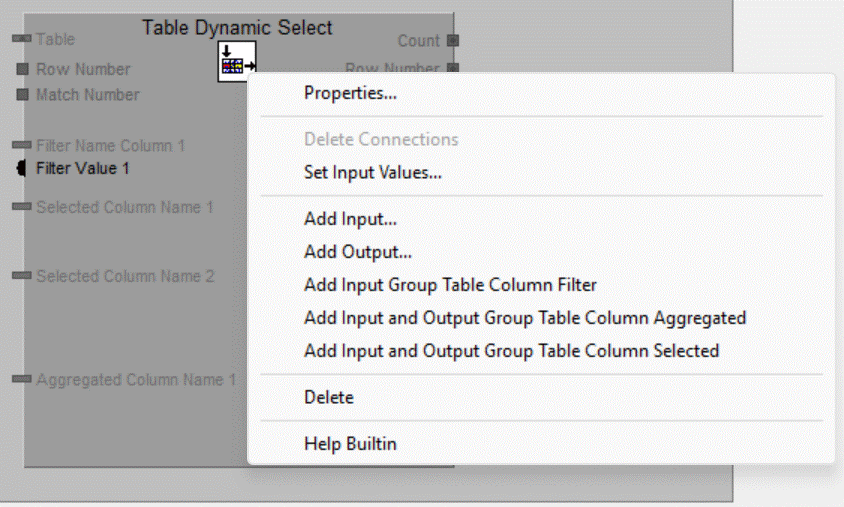Select the Row Number input port on left
Screen dimensions: 844x507
pyautogui.click(x=22, y=69)
